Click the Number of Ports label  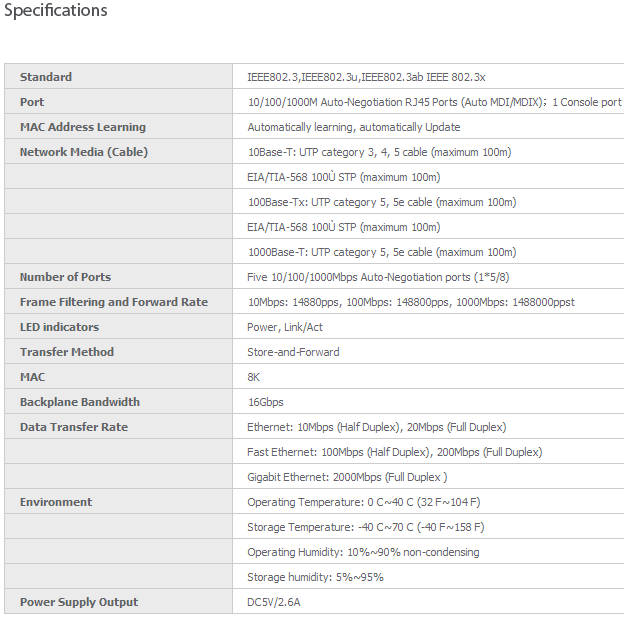pyautogui.click(x=65, y=277)
